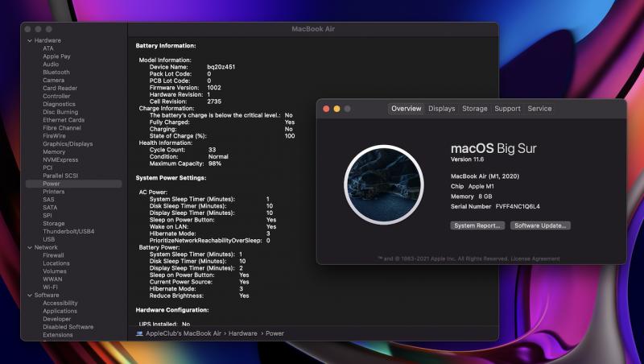The width and height of the screenshot is (644, 364).
Task: Open the Audio hardware entry
Action: pyautogui.click(x=51, y=64)
